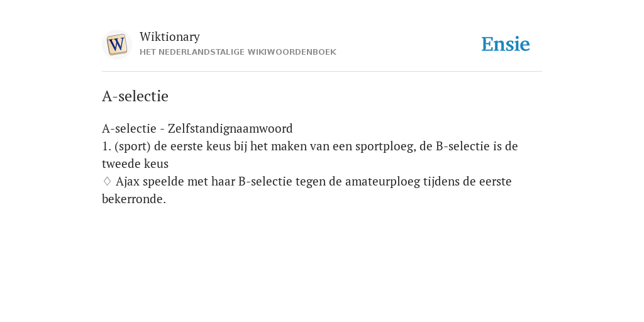Click the word 'Ajax' in the example
The height and width of the screenshot is (322, 644).
[128, 182]
